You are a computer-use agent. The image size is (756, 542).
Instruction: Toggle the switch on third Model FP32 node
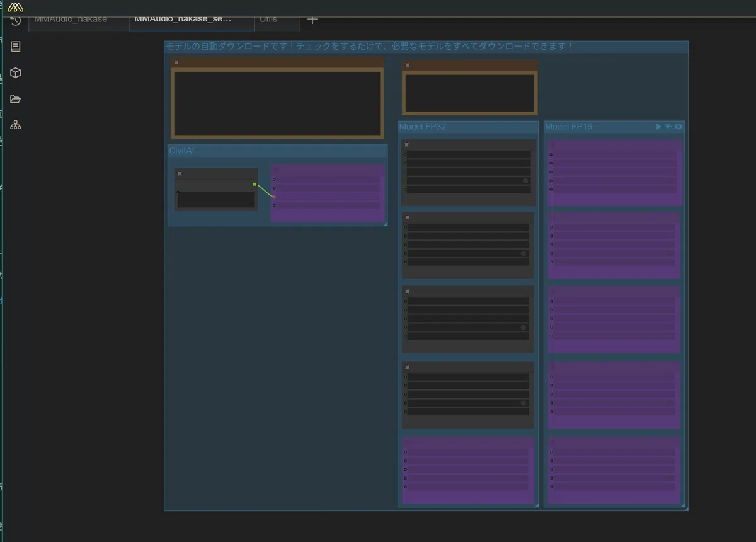coord(523,328)
